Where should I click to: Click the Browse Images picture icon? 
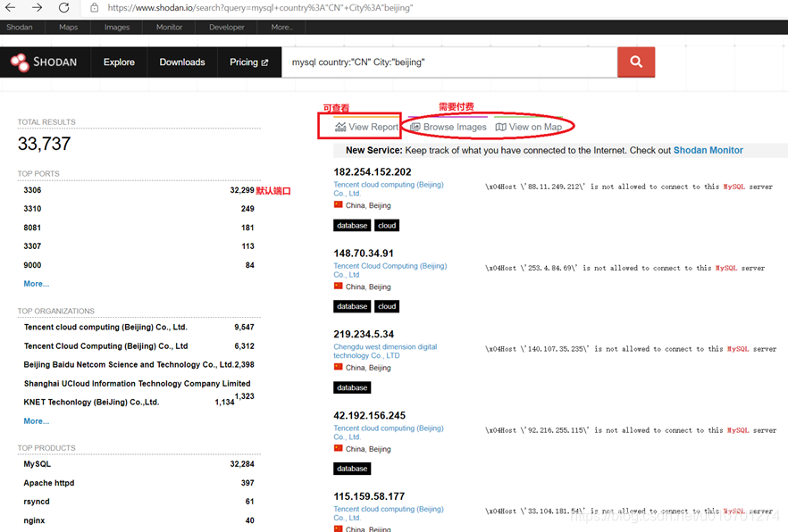[415, 127]
